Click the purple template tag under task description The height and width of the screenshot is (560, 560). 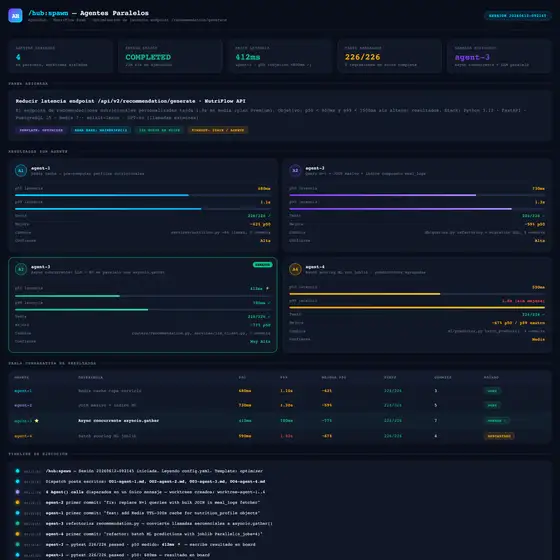point(41,130)
